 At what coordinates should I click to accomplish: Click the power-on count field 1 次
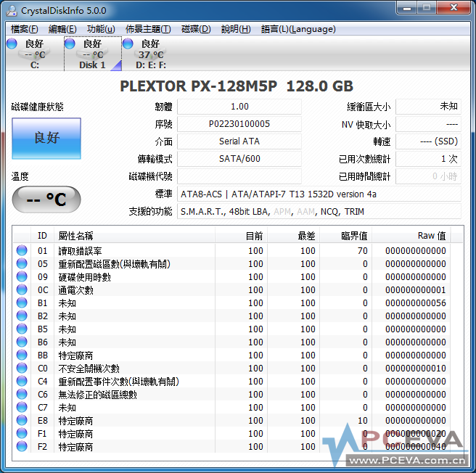coord(428,159)
